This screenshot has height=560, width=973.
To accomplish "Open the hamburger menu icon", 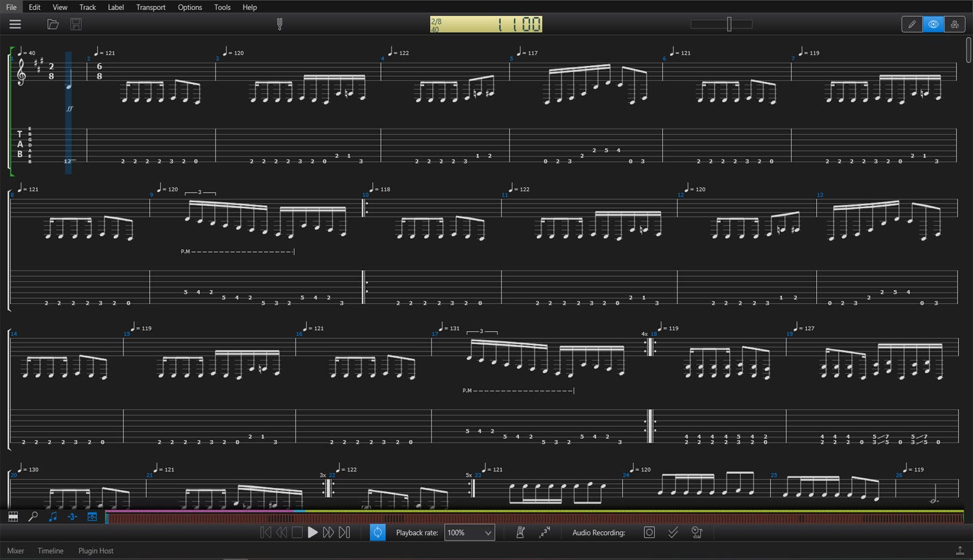I will click(x=15, y=25).
